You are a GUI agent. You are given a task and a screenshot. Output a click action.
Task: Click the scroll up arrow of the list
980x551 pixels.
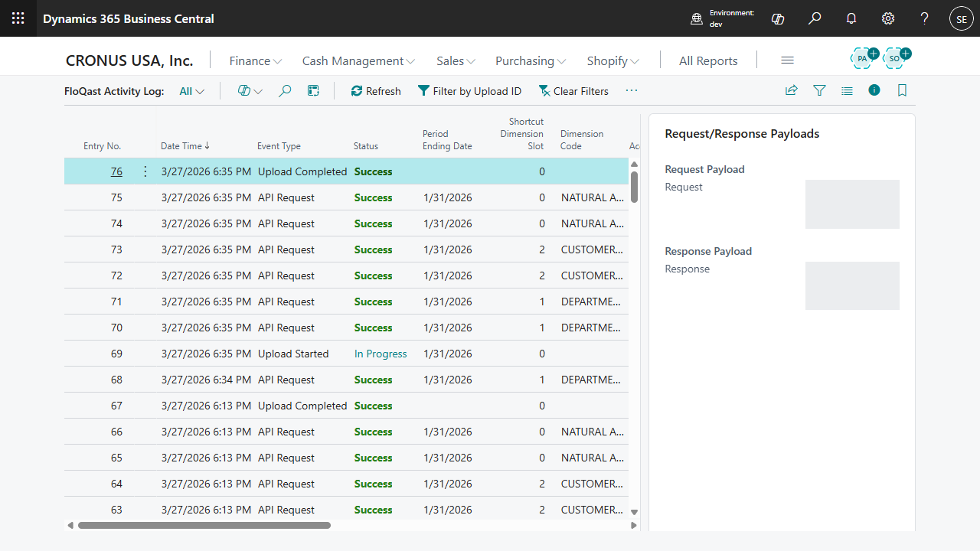coord(634,164)
